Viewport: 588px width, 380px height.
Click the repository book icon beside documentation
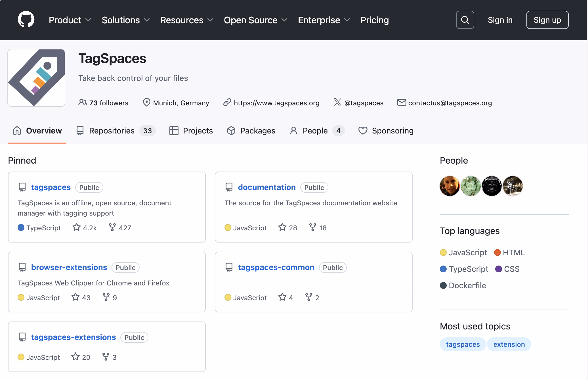(229, 187)
